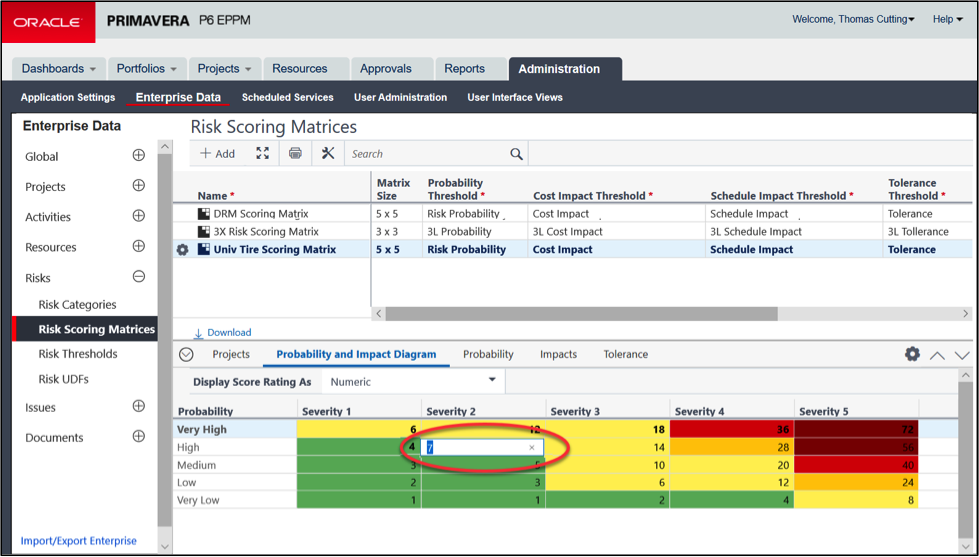Click the Univ Tire Scoring Matrix row icon
979x557 pixels.
[x=204, y=249]
